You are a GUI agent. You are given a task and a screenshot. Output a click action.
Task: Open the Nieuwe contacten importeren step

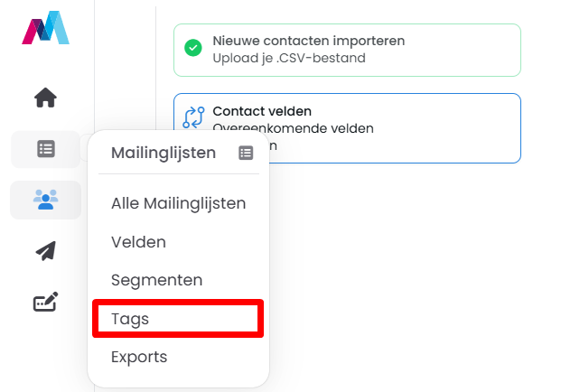click(308, 41)
